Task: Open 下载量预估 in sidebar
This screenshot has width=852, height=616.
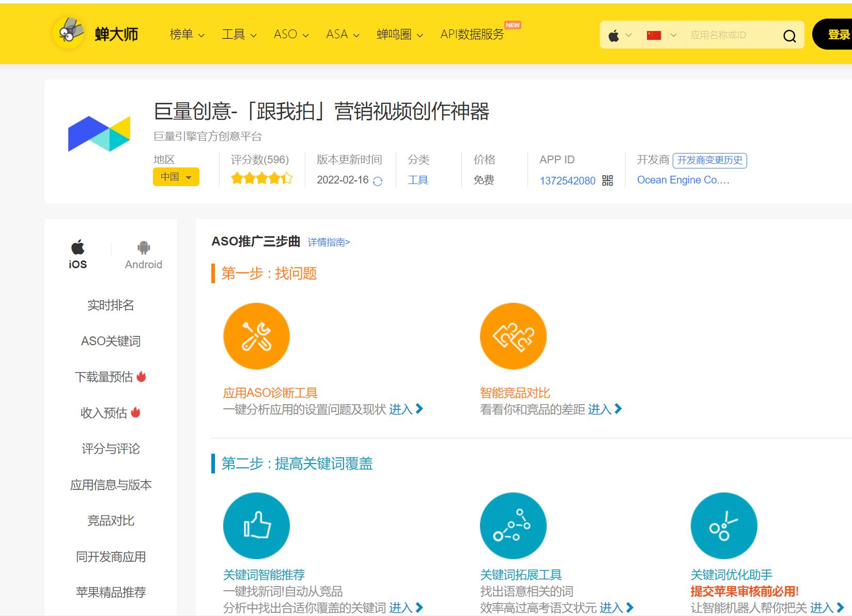Action: (x=104, y=377)
